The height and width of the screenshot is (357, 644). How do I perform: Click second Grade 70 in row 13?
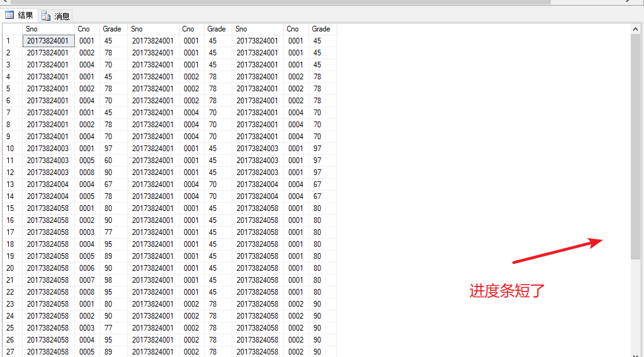pos(218,184)
